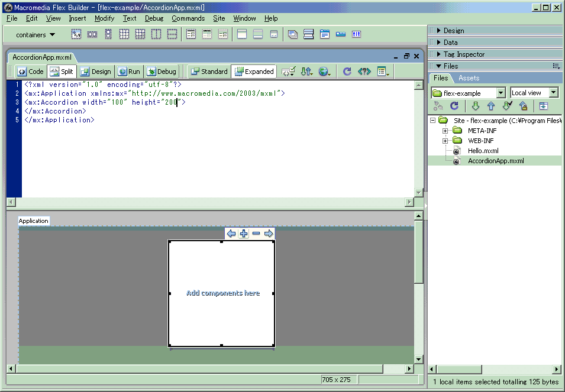Image resolution: width=565 pixels, height=392 pixels.
Task: Insert a Canvas container from the toolbar
Action: (x=76, y=34)
